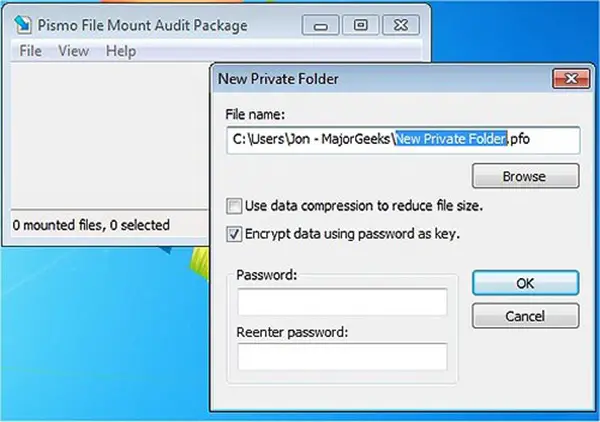Uncheck Encrypt data using password as key
The height and width of the screenshot is (422, 600).
click(x=234, y=234)
